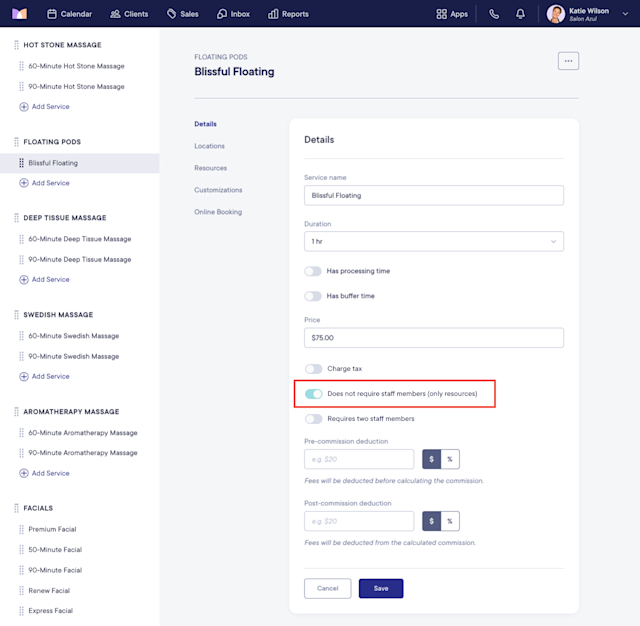
Task: Switch to the Online Booking section tab
Action: point(218,212)
